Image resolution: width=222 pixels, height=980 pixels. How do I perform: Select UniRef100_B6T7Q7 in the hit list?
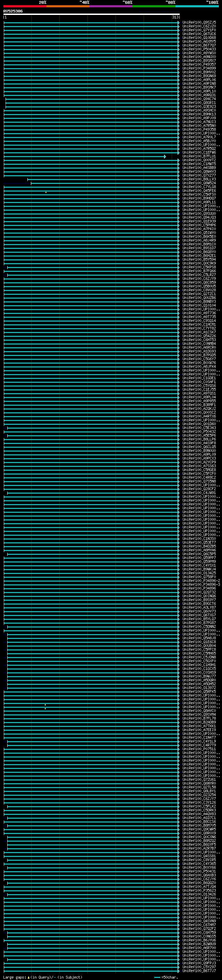point(199,45)
